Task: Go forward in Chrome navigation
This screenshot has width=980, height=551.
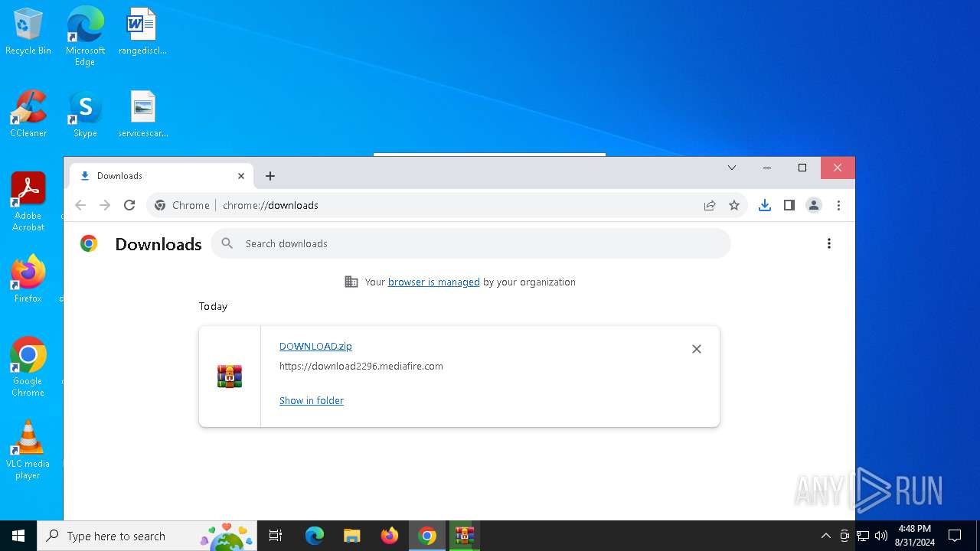Action: pyautogui.click(x=105, y=205)
